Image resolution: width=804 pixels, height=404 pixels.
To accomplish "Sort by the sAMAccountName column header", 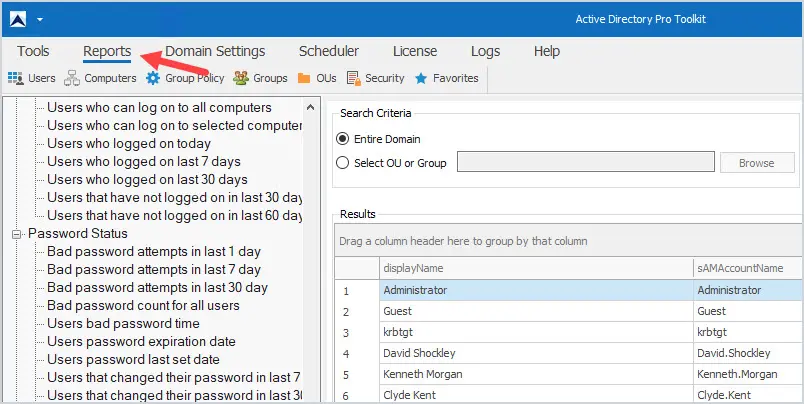I will click(x=748, y=268).
